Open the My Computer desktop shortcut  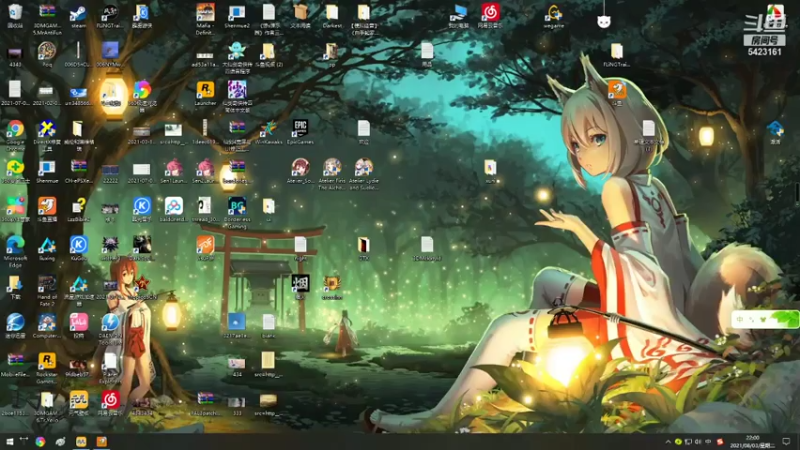point(459,15)
